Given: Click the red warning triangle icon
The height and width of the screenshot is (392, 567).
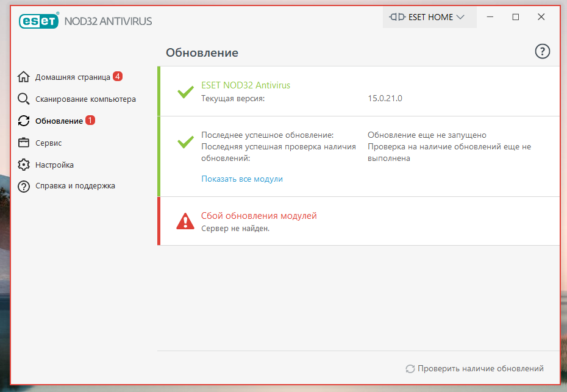Looking at the screenshot, I should pos(185,221).
